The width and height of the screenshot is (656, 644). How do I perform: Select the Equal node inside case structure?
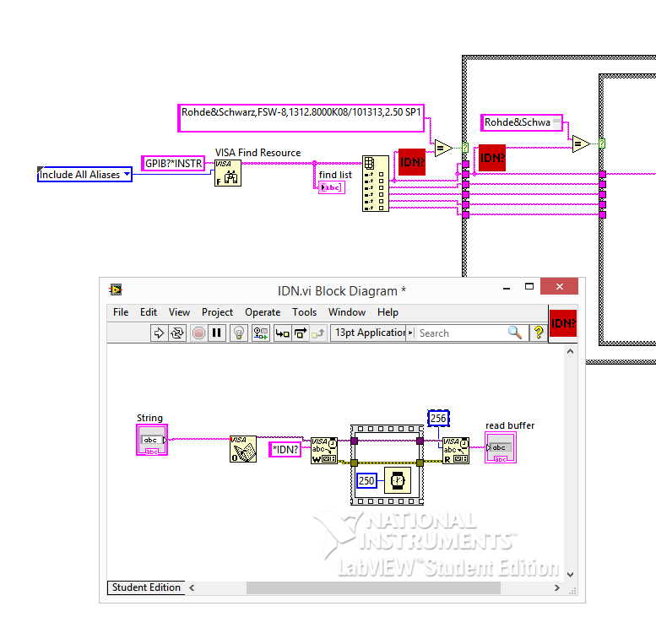581,144
